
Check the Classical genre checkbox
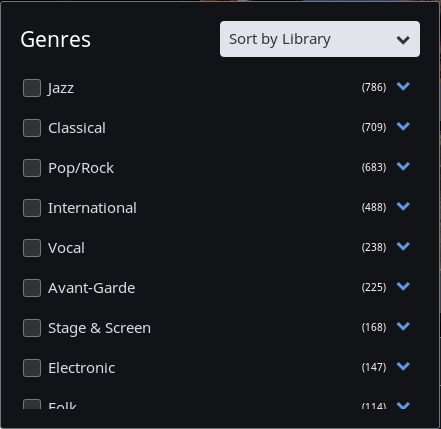(32, 128)
